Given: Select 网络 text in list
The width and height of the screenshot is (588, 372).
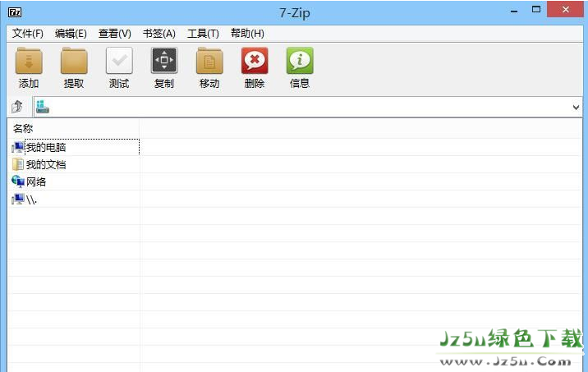Looking at the screenshot, I should point(36,181).
